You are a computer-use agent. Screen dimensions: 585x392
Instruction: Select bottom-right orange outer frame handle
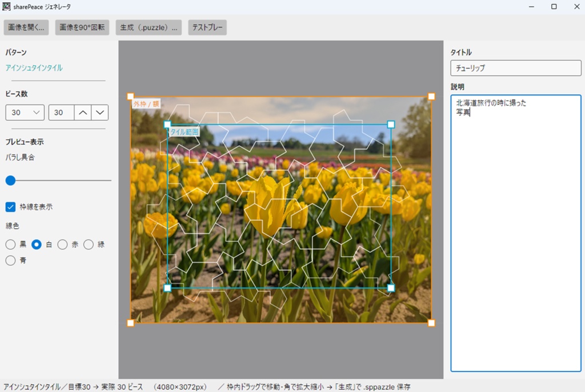(x=431, y=323)
